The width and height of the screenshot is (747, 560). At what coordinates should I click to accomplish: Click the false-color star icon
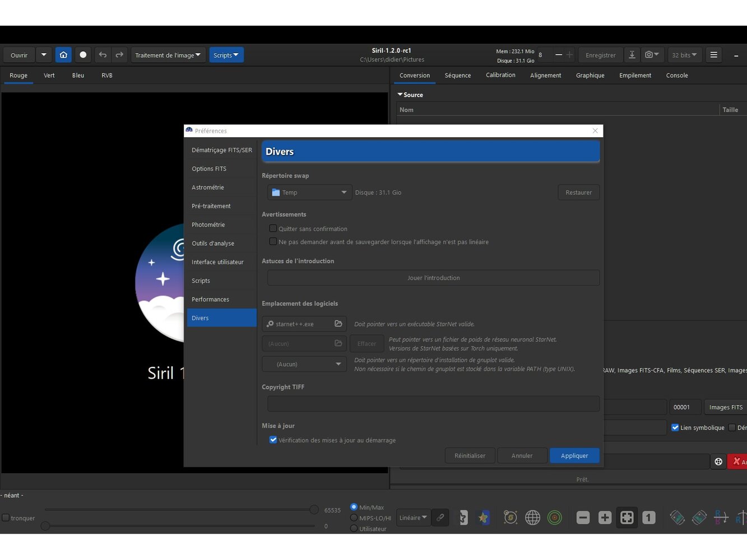483,517
